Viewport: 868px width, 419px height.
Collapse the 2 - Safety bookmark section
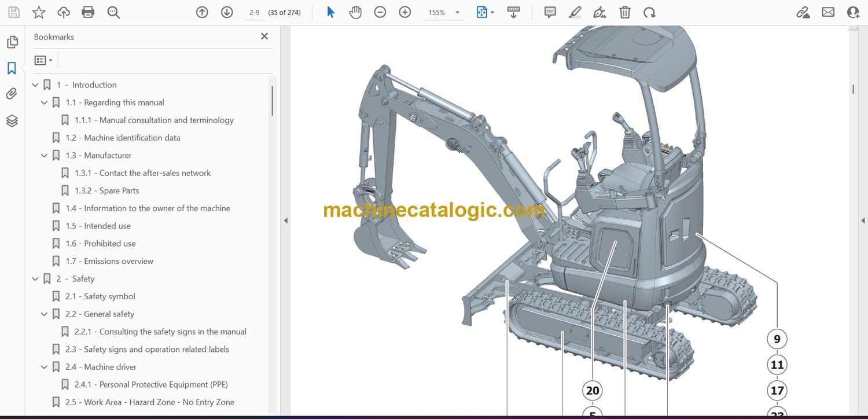coord(35,279)
